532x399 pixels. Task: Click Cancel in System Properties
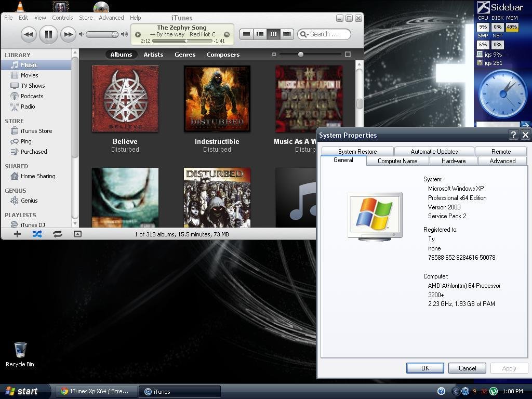click(x=467, y=368)
